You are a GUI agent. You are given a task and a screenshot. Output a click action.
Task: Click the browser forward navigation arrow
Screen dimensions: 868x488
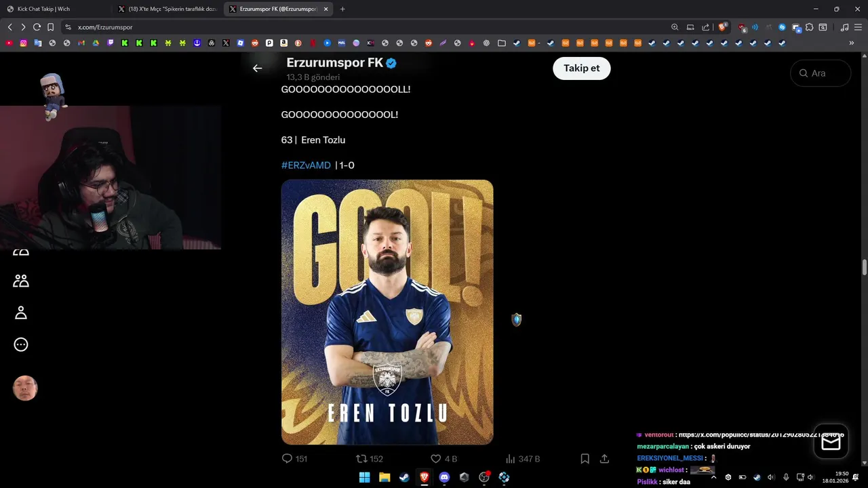click(x=23, y=27)
